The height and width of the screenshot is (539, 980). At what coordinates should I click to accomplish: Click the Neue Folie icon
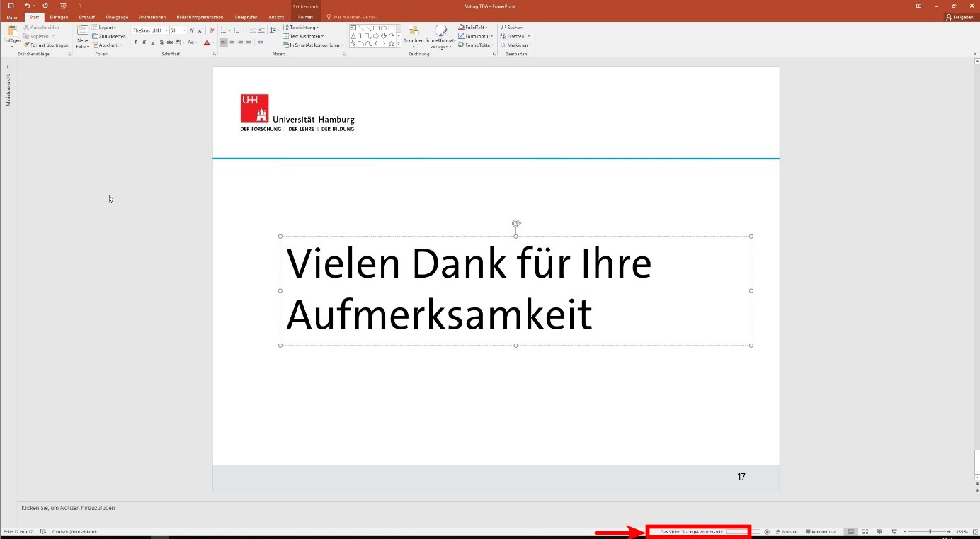82,31
